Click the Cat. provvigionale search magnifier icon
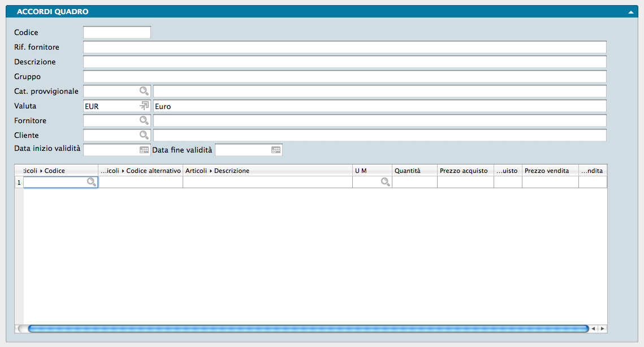 [x=144, y=91]
